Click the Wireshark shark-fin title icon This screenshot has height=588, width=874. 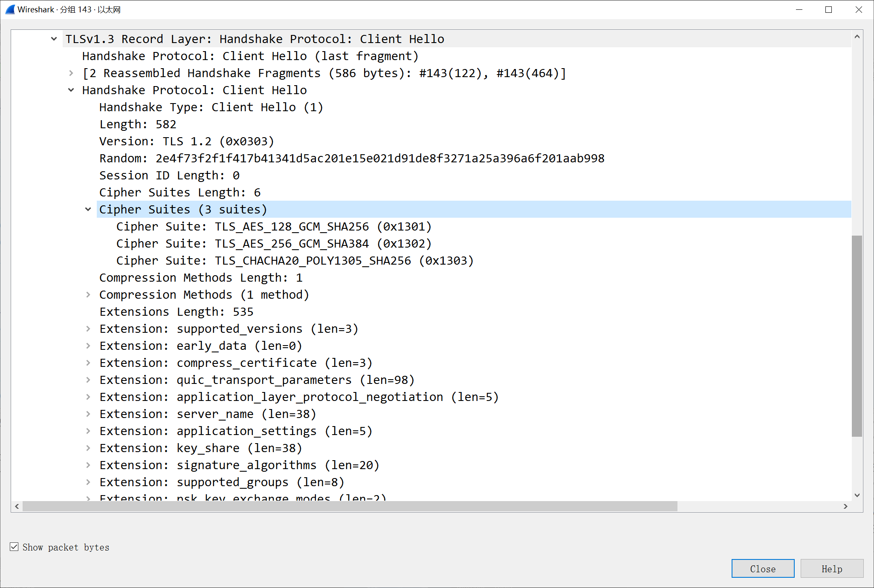coord(10,9)
